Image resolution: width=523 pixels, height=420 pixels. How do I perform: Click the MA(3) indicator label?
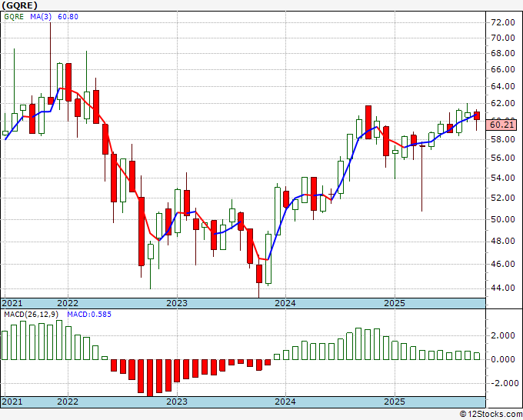(41, 17)
